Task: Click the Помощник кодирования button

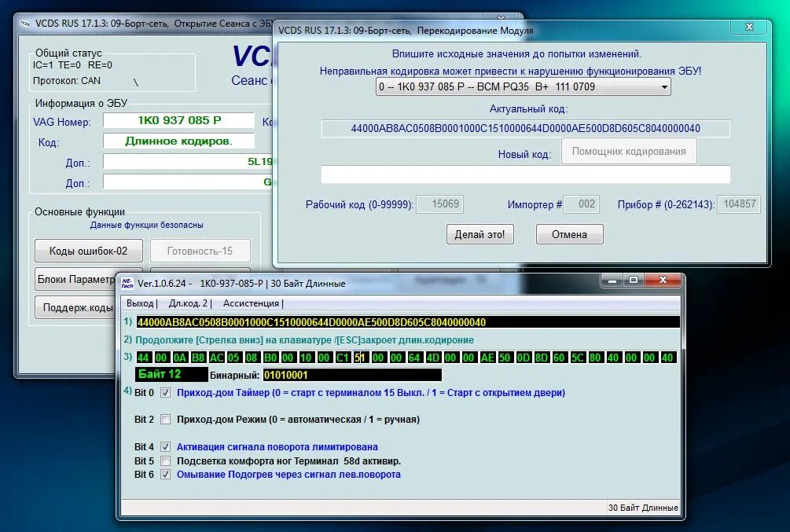Action: click(x=629, y=151)
